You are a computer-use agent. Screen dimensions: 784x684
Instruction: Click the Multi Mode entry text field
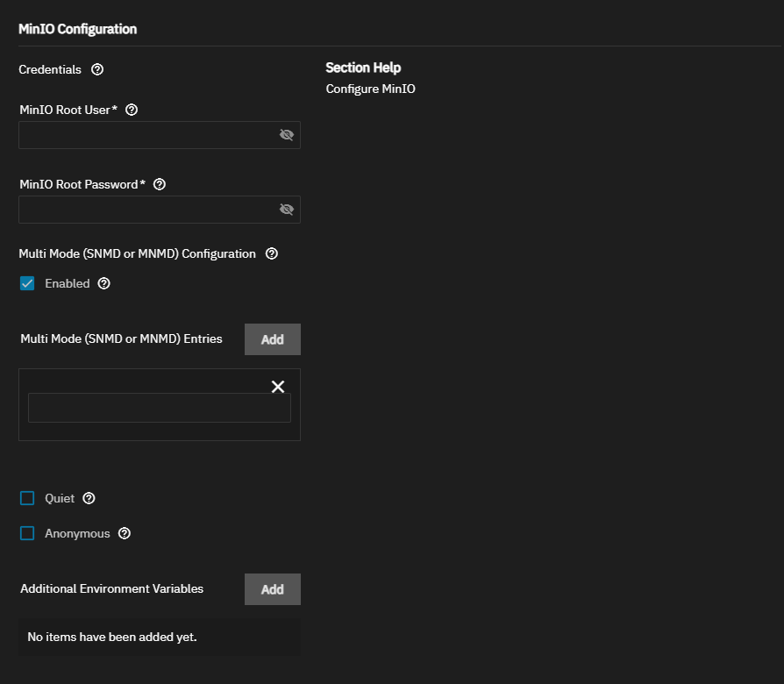160,408
